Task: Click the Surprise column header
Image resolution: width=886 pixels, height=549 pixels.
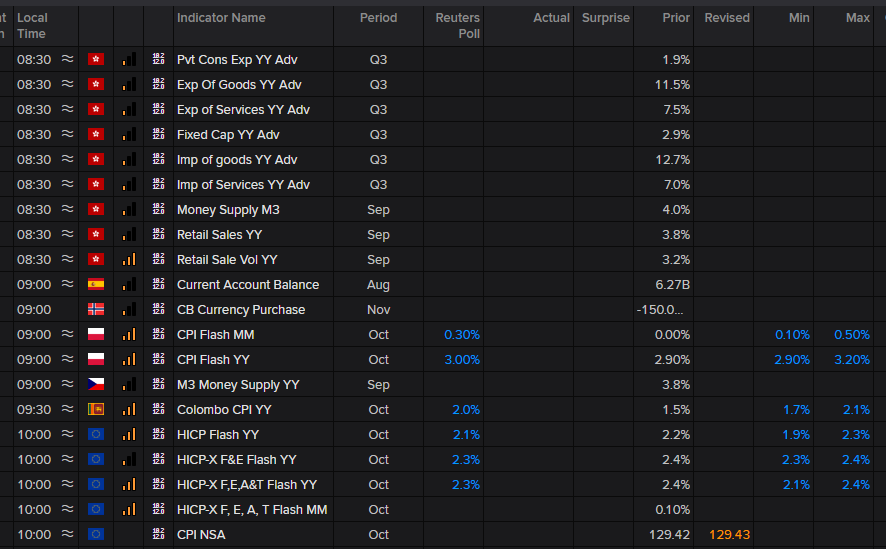Action: tap(605, 18)
